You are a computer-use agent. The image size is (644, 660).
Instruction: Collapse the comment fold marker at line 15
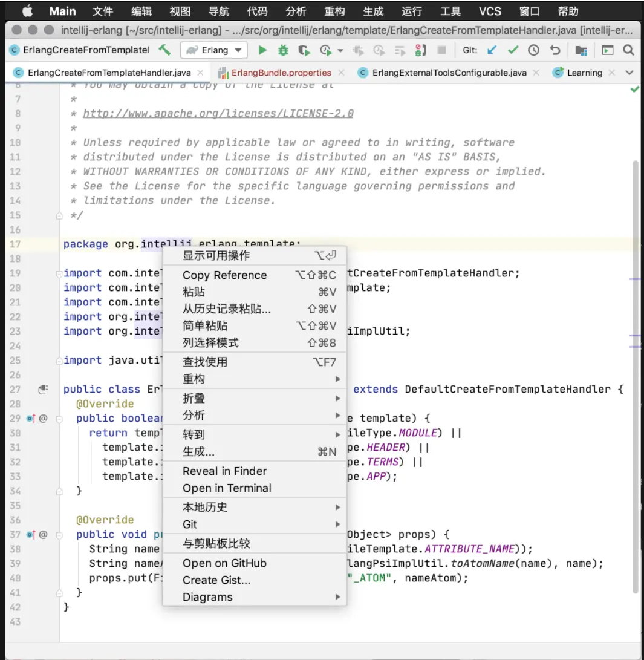click(x=59, y=216)
